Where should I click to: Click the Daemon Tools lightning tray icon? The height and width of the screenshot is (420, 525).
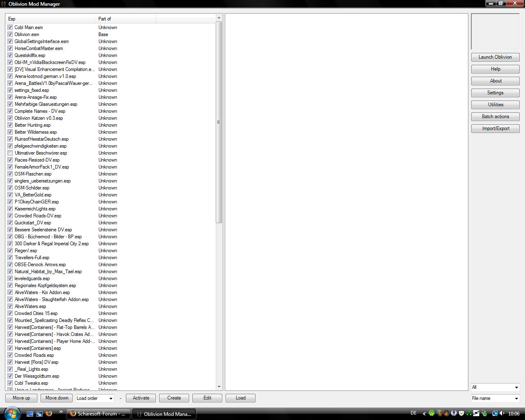coord(454,413)
